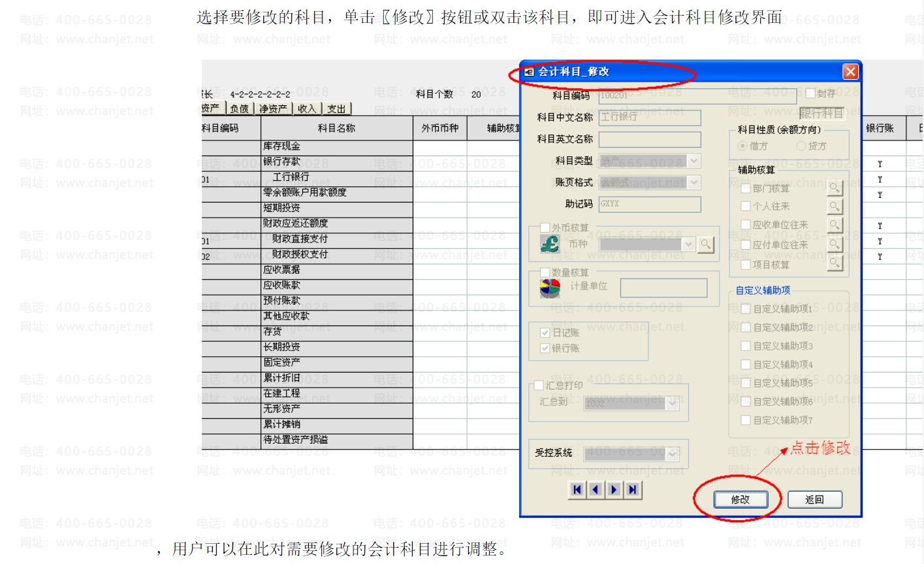Image resolution: width=924 pixels, height=564 pixels.
Task: Open the 汇总到 dropdown
Action: tap(673, 403)
